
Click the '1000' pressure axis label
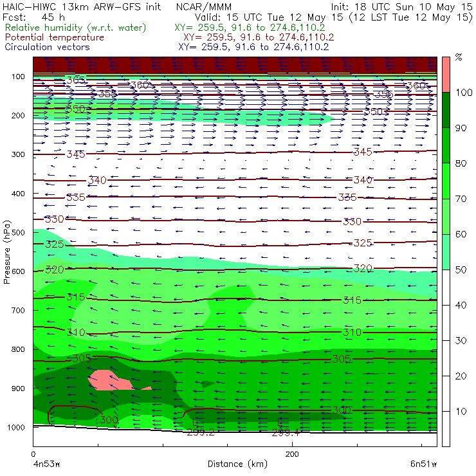pos(16,427)
